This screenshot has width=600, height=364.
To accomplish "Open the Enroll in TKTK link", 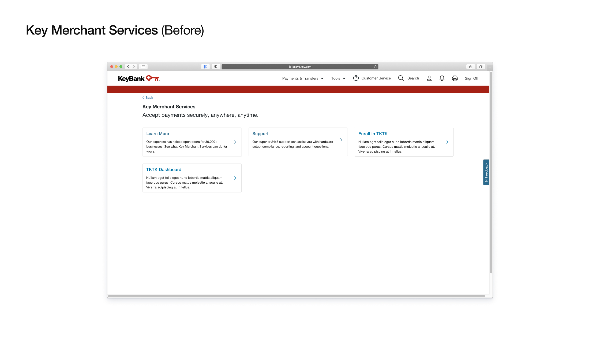I will click(373, 134).
